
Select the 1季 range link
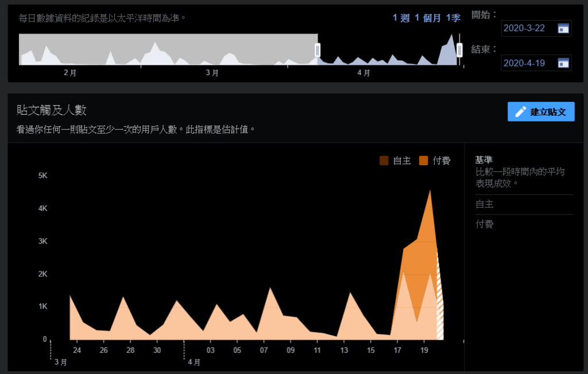point(453,18)
